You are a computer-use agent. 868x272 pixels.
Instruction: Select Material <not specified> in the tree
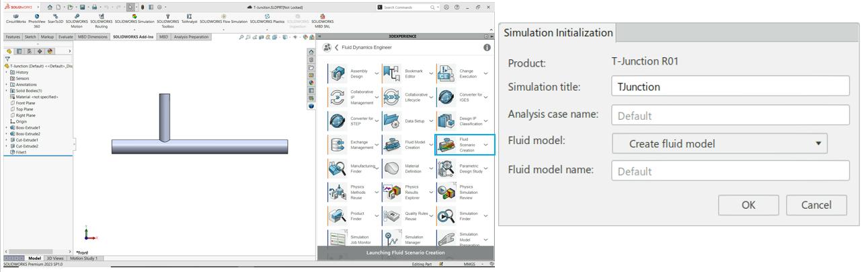click(34, 96)
